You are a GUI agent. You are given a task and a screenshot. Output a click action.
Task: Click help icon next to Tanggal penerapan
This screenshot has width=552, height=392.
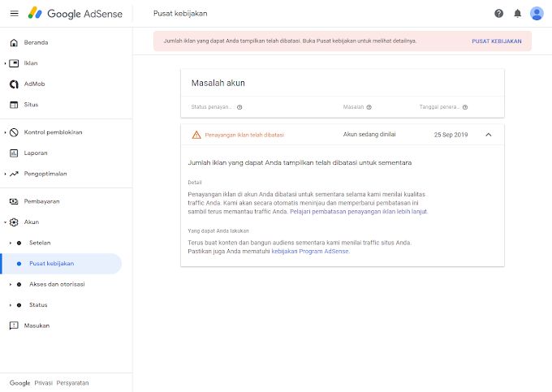tap(465, 107)
